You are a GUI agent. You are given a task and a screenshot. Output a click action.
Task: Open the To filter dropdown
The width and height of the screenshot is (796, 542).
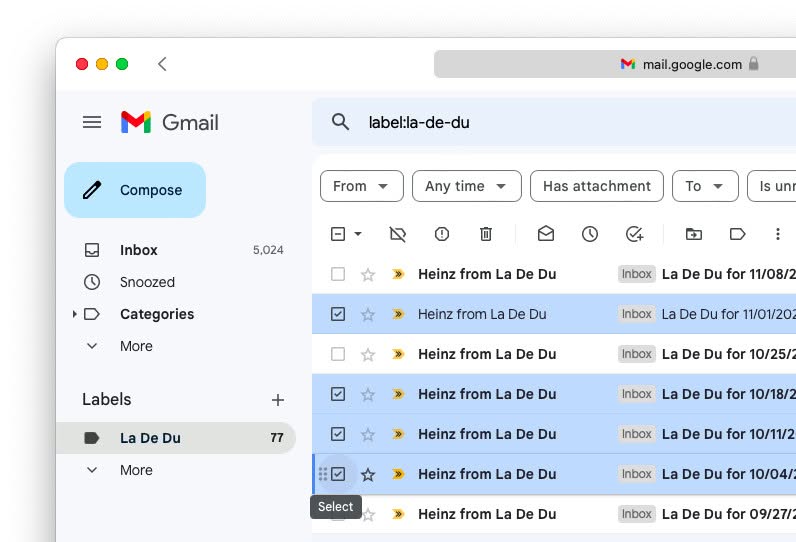click(705, 186)
